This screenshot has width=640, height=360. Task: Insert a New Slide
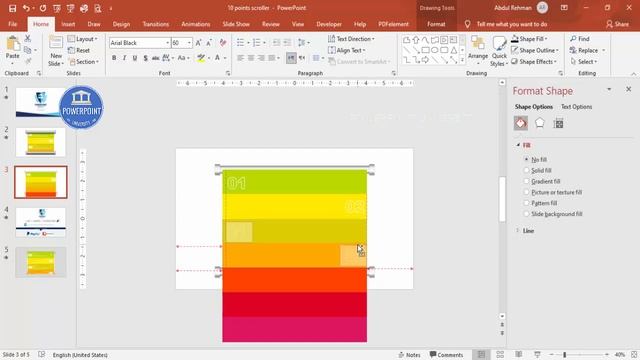coord(56,51)
